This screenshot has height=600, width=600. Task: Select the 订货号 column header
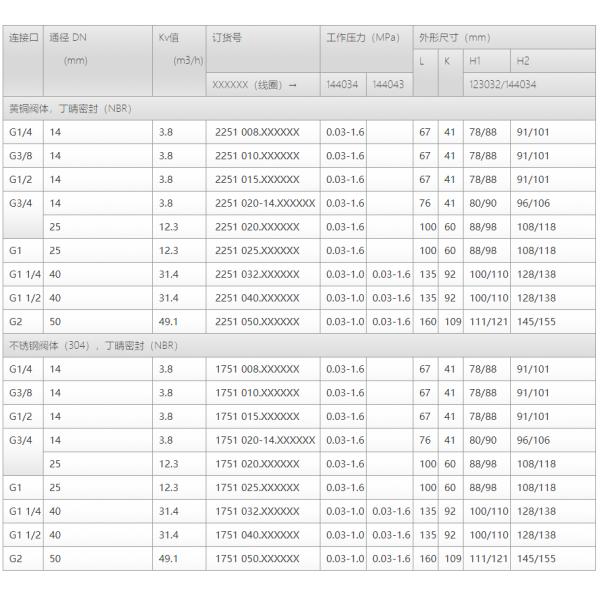228,38
